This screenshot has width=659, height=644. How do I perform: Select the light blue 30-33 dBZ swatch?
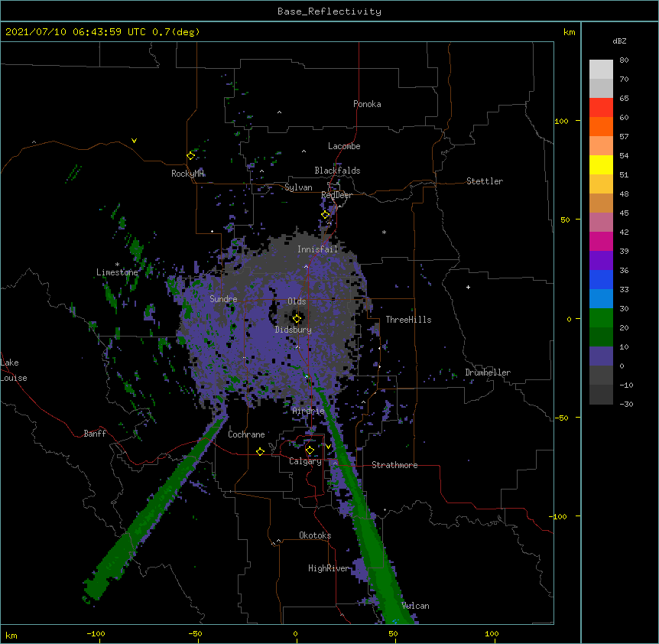(x=601, y=299)
